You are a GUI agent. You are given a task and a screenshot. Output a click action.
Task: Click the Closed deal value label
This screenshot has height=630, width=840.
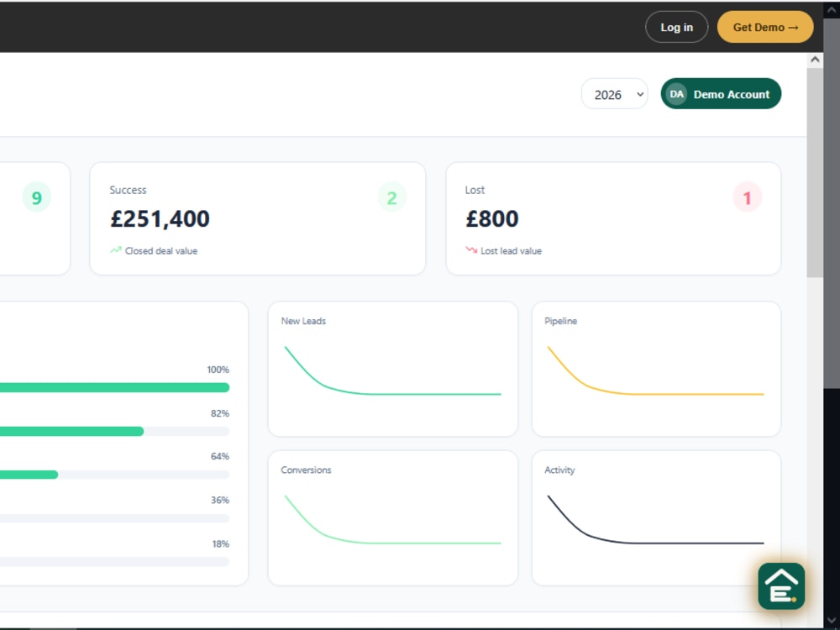tap(160, 250)
